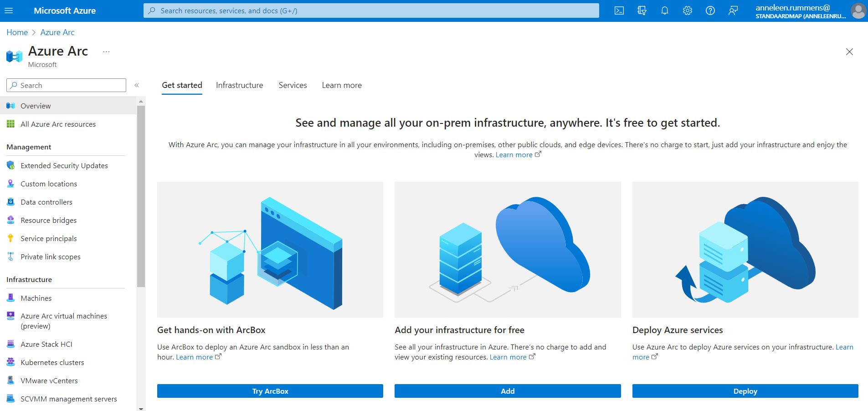Click the Azure Stack HCI icon
868x411 pixels.
(10, 344)
